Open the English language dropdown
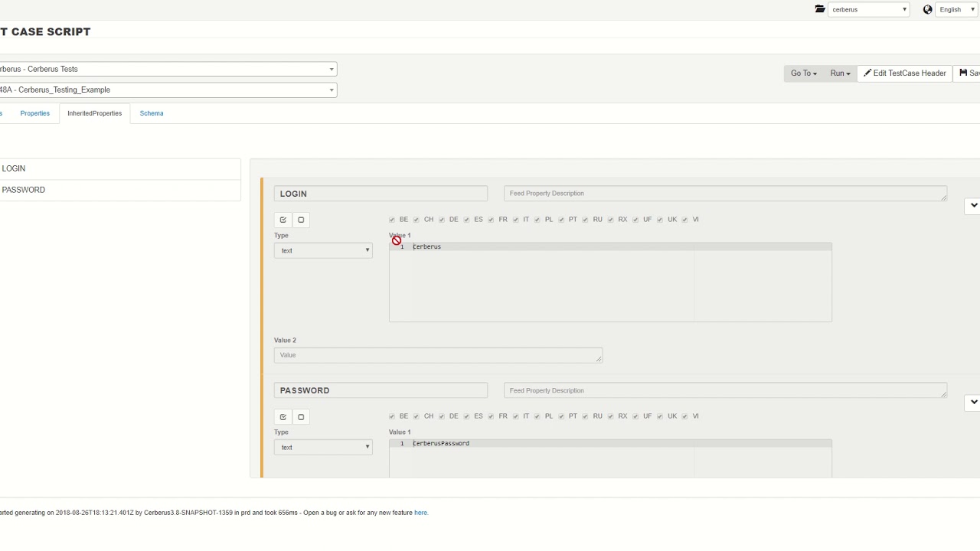The image size is (980, 551). click(957, 9)
